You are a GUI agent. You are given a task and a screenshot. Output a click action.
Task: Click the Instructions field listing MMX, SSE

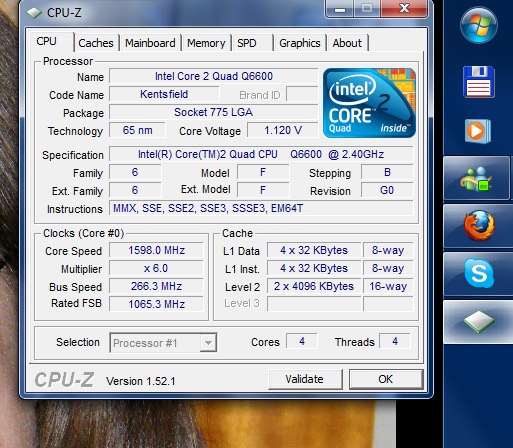(261, 208)
